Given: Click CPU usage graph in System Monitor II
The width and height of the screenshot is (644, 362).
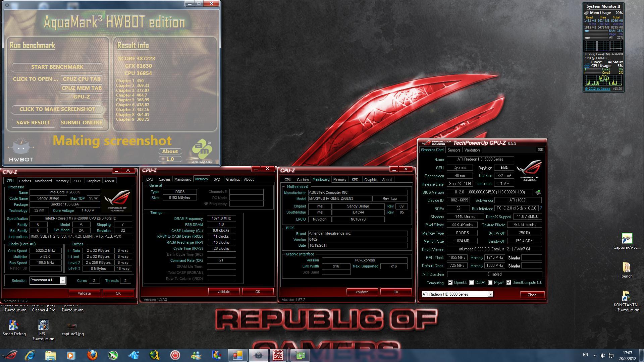Looking at the screenshot, I should pos(603,80).
